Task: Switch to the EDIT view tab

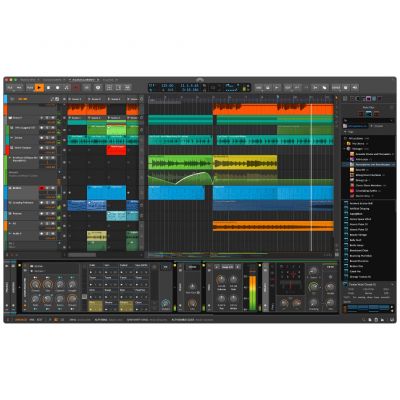Action: [39, 319]
